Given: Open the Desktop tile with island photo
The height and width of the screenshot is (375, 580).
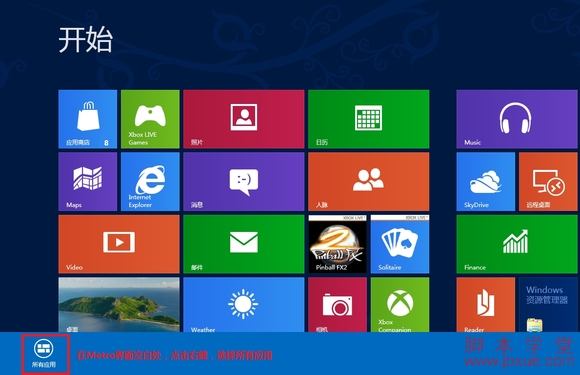Looking at the screenshot, I should point(119,305).
